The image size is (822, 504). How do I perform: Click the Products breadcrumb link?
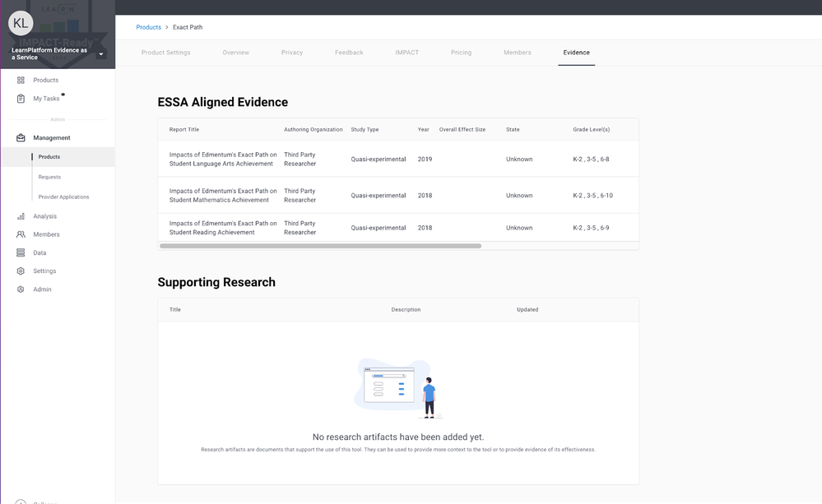tap(148, 27)
